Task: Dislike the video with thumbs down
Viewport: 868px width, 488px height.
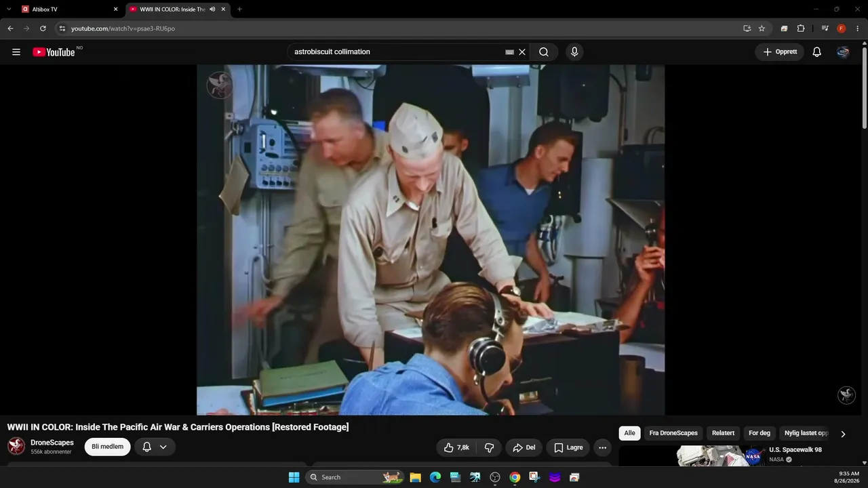Action: tap(488, 447)
